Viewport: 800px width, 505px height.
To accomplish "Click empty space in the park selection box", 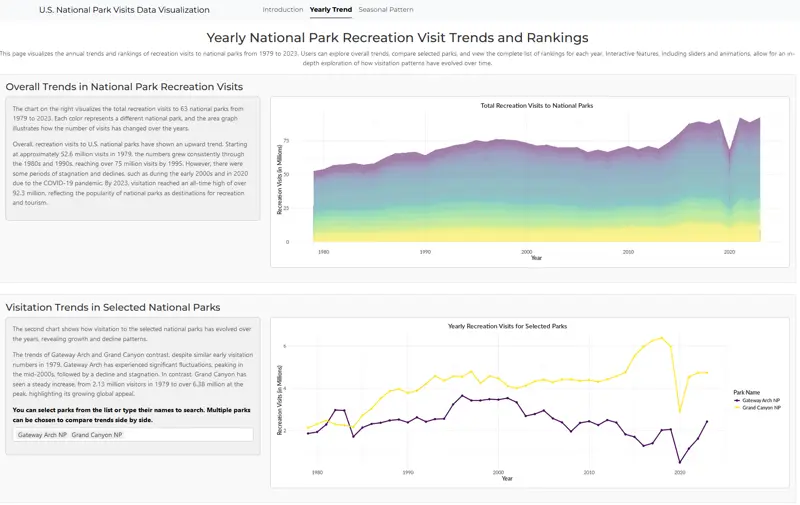I will click(190, 435).
